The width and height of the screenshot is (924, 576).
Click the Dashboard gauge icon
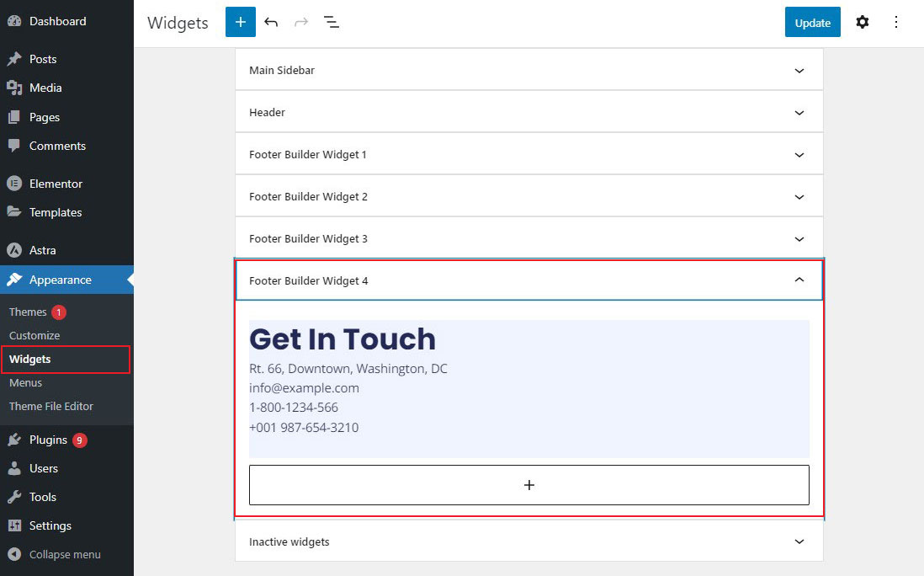(14, 21)
